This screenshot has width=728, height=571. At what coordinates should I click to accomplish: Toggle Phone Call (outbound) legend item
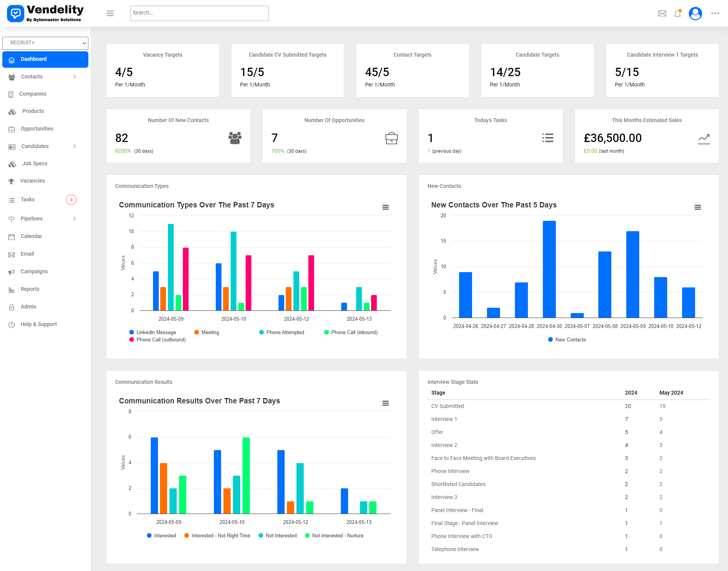[157, 339]
